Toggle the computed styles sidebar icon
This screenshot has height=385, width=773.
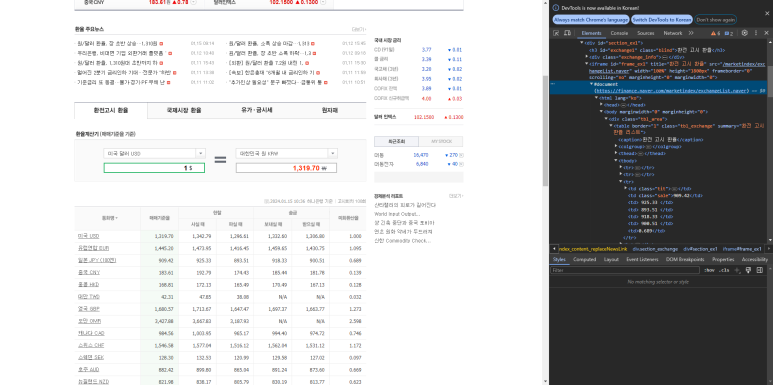click(760, 270)
